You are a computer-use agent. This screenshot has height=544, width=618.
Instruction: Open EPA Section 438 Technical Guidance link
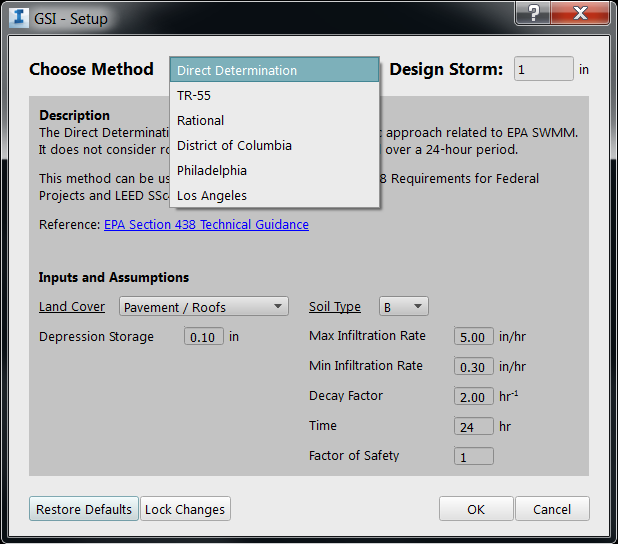206,224
